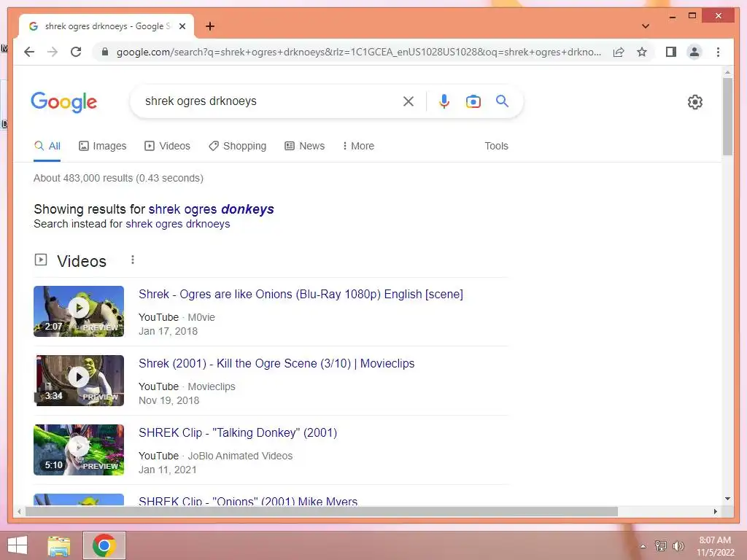Start voice search with the microphone

point(444,101)
